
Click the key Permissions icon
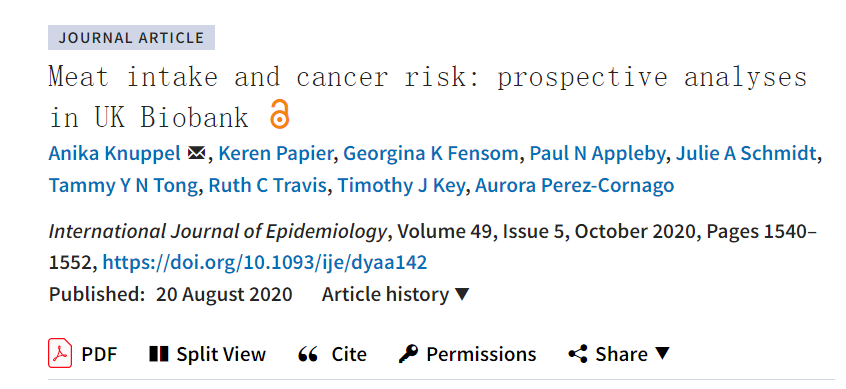[408, 354]
